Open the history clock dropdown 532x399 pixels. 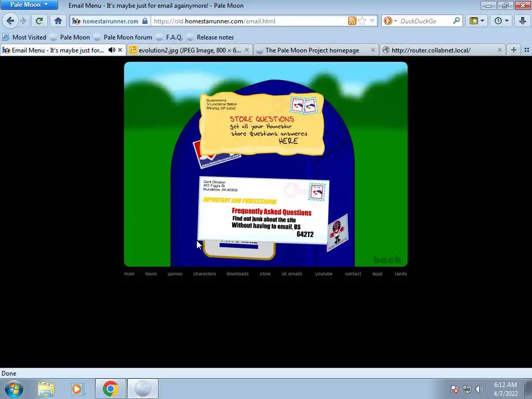click(x=501, y=21)
